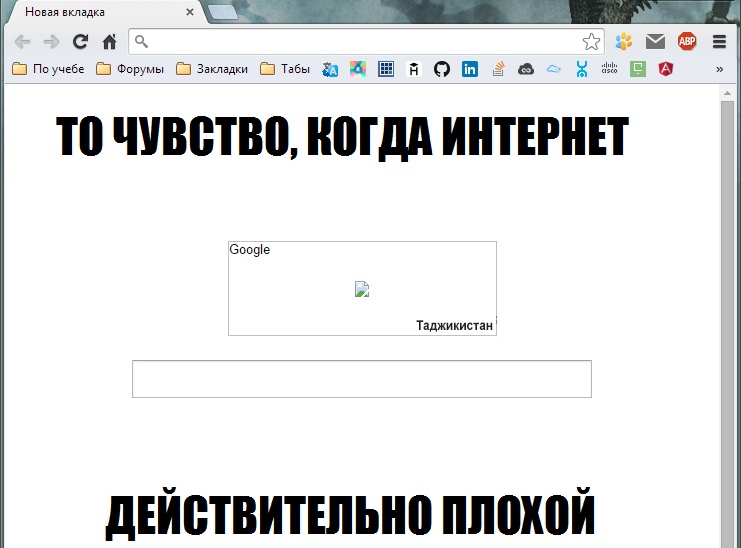Open the LinkedIn bookmark

(470, 69)
